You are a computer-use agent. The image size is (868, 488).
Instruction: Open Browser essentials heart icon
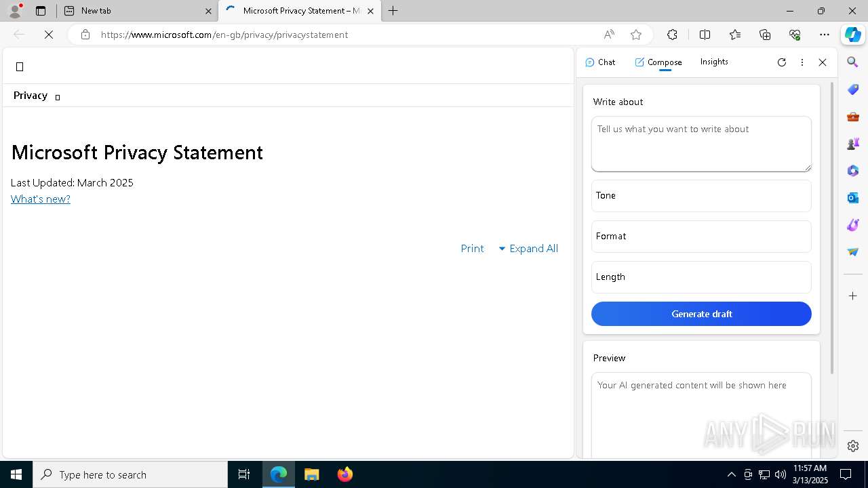(795, 35)
